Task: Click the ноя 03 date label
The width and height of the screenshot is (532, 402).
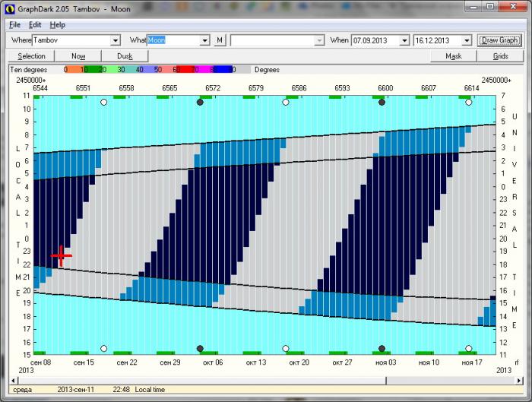Action: [386, 362]
